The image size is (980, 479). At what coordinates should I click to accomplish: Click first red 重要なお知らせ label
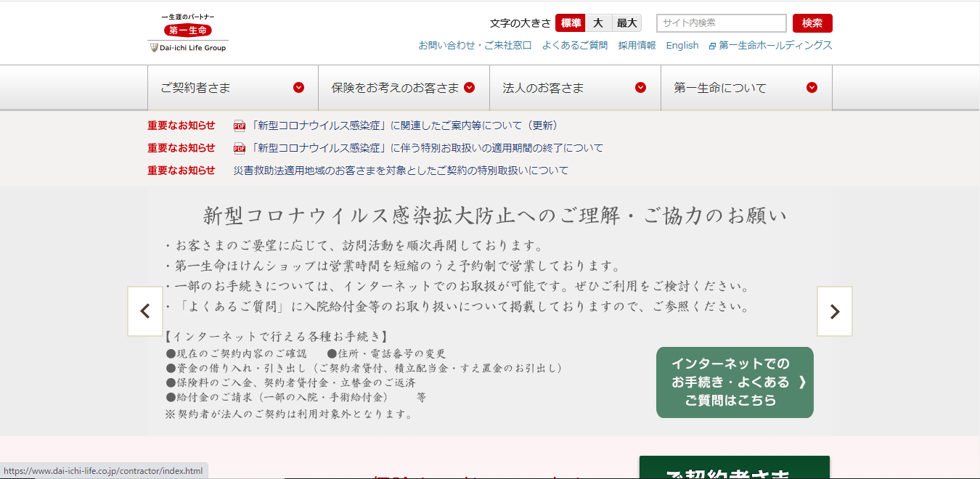pyautogui.click(x=181, y=126)
